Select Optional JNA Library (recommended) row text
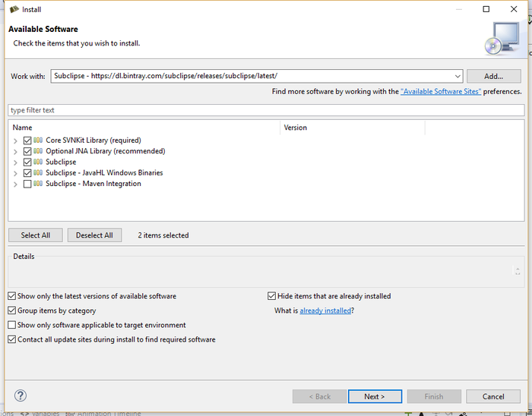Screen dimensions: 532x416 (x=106, y=151)
